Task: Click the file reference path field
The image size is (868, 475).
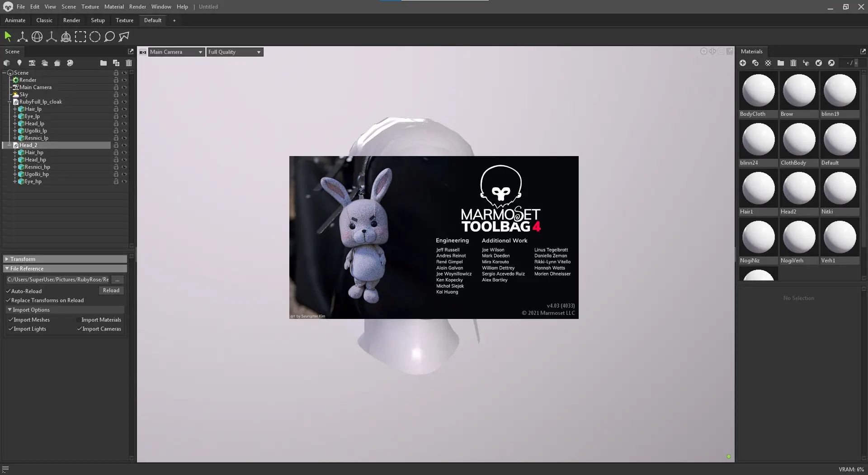Action: pos(58,280)
